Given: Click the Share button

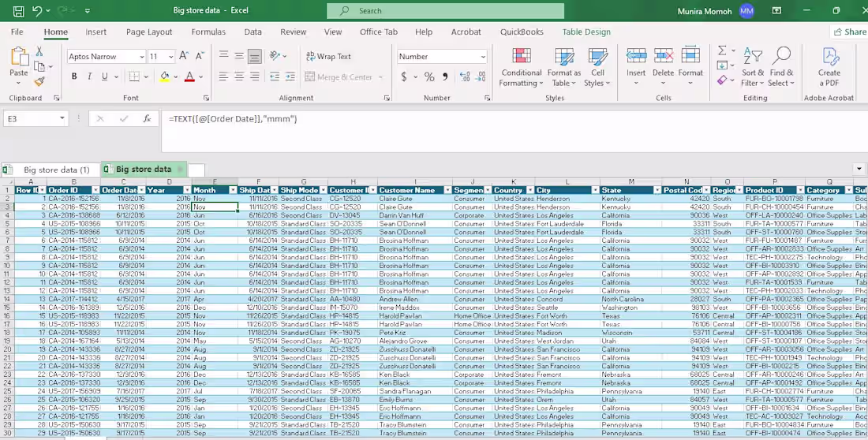Looking at the screenshot, I should 849,32.
